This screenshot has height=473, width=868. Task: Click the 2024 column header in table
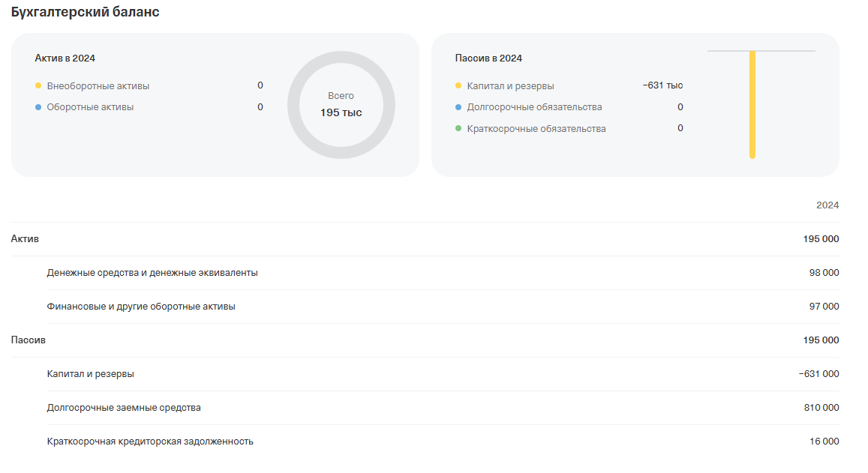(x=827, y=205)
